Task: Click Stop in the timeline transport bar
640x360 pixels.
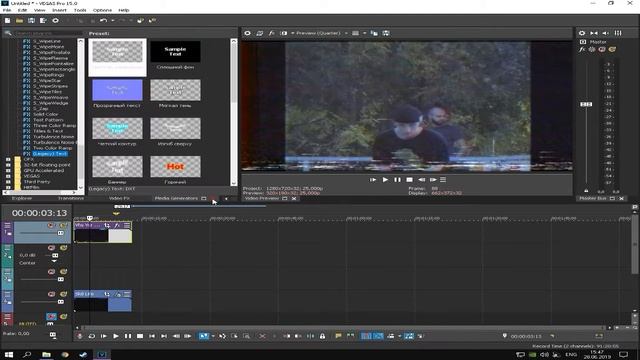Action: pyautogui.click(x=140, y=336)
